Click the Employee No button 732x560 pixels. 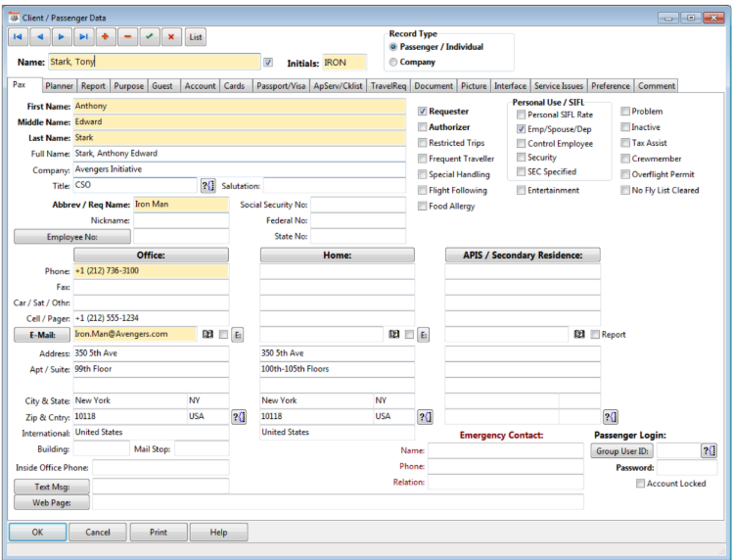tap(71, 236)
